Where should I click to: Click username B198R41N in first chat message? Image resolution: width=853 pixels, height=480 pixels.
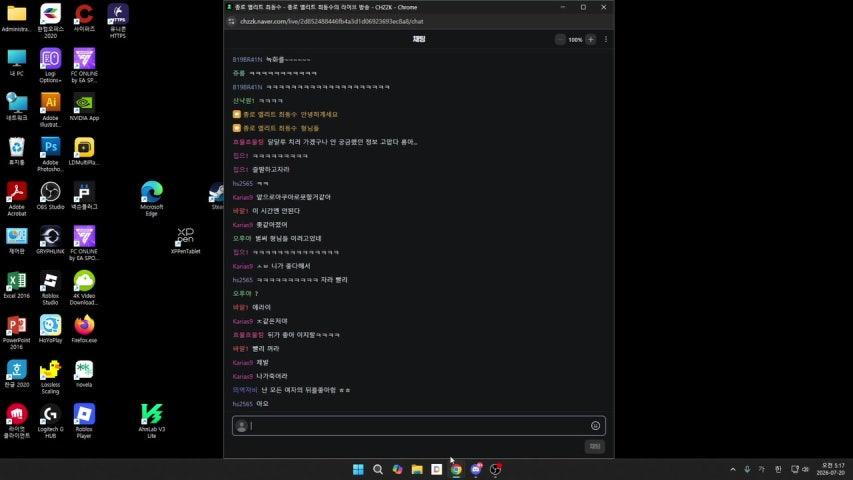(247, 59)
